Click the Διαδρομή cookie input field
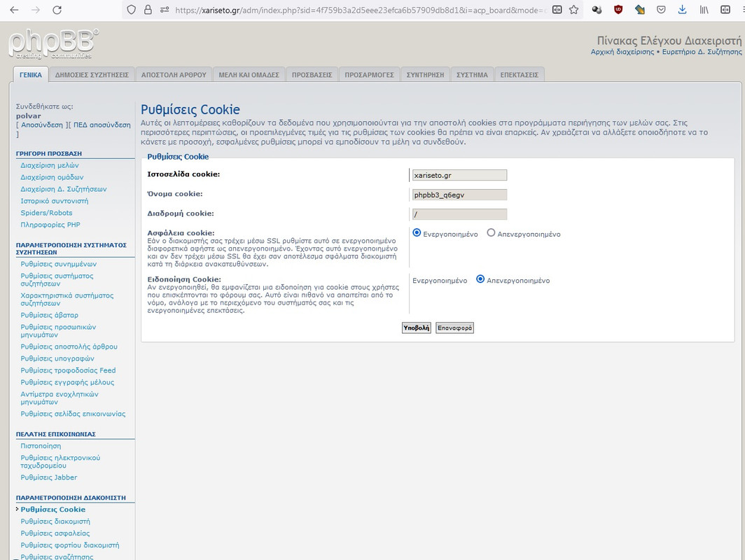 459,214
